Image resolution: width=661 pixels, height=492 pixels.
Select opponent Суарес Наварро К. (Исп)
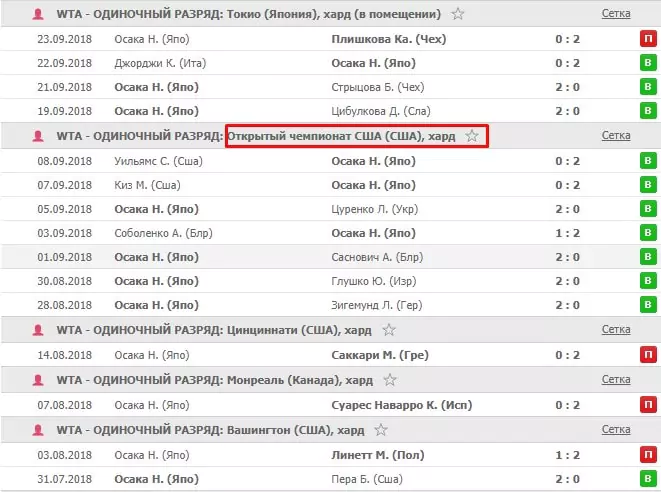(402, 405)
